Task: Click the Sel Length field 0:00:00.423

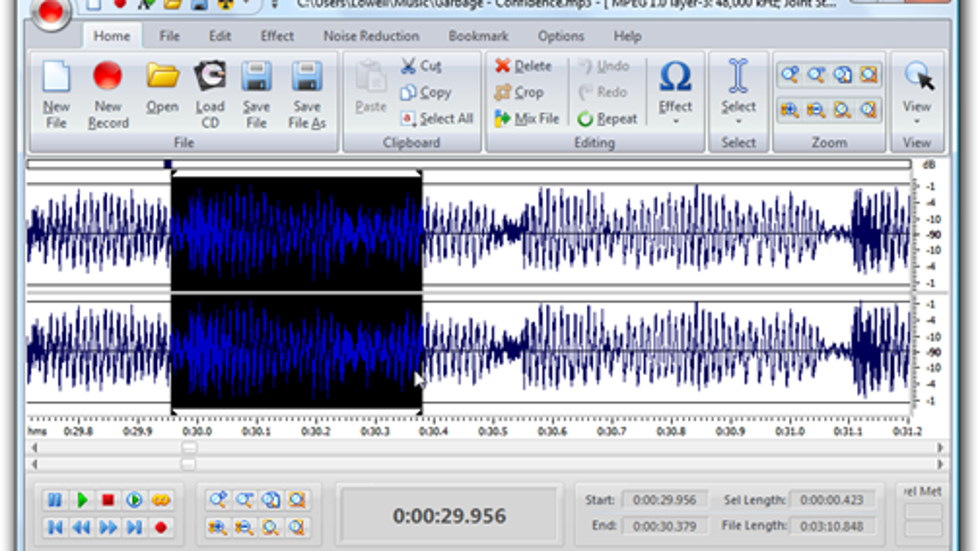Action: coord(832,500)
